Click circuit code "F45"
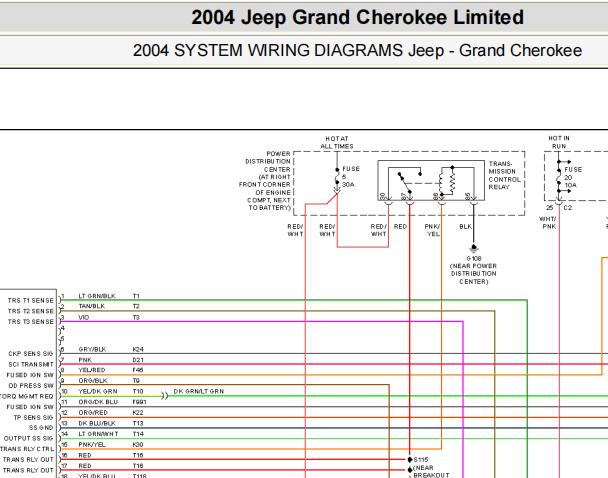 [138, 370]
